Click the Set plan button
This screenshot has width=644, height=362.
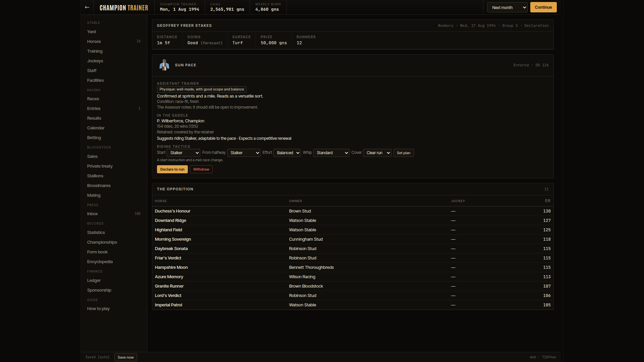click(404, 153)
